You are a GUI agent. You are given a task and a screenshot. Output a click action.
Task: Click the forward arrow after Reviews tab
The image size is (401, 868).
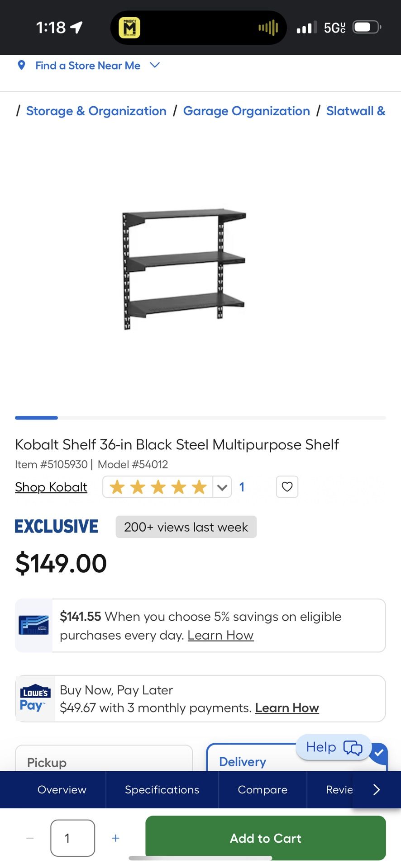pyautogui.click(x=376, y=789)
